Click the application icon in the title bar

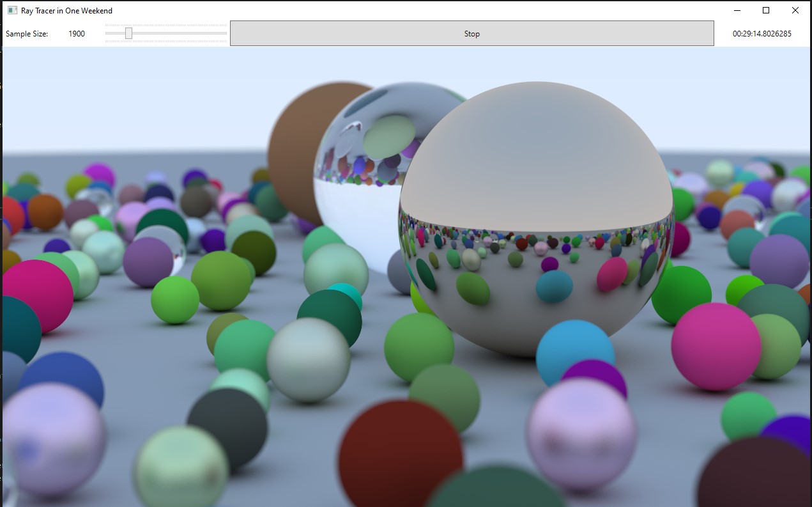[x=12, y=10]
